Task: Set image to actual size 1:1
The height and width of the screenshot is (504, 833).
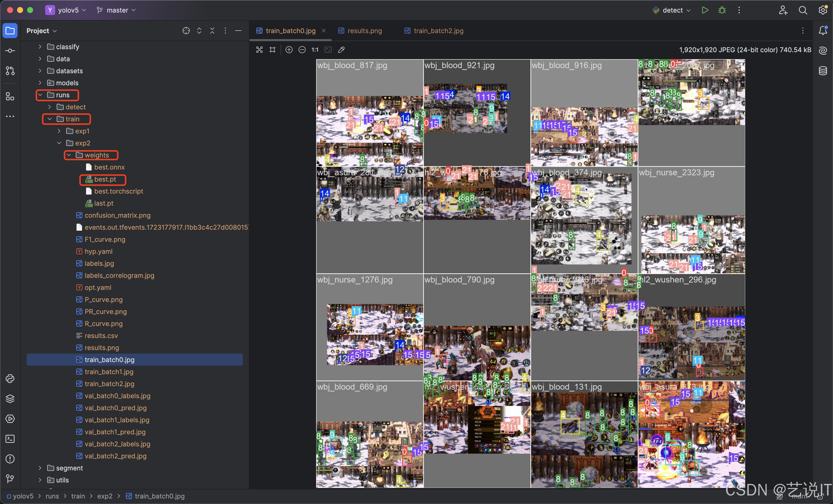Action: coord(315,50)
